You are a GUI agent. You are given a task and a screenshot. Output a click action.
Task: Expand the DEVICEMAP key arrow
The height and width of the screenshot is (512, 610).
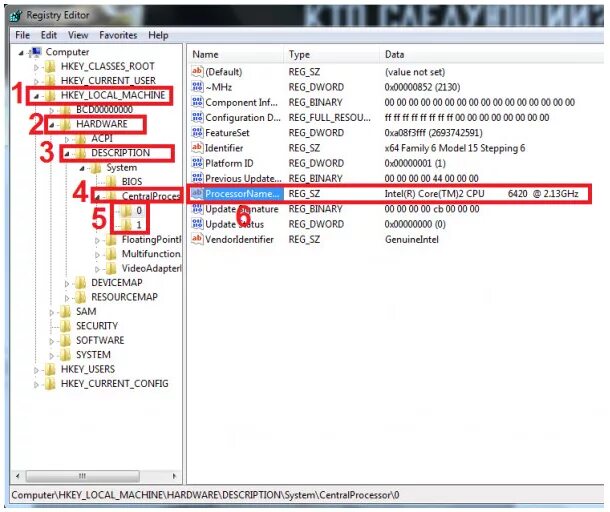click(x=67, y=283)
